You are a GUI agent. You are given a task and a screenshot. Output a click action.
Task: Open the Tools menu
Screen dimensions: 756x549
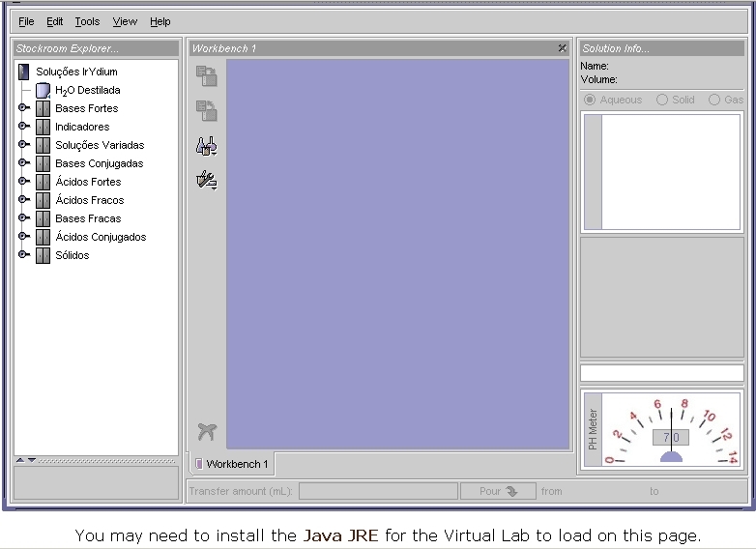click(87, 21)
